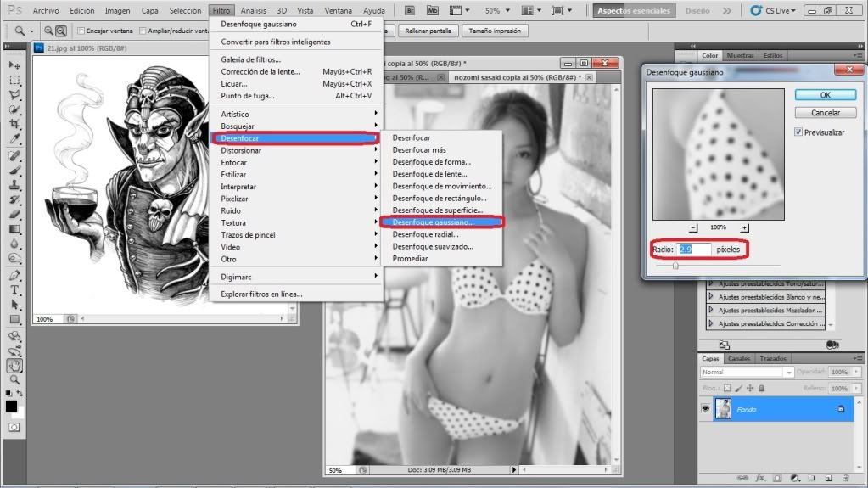
Task: Select the Path Selection arrow tool
Action: coord(14,305)
